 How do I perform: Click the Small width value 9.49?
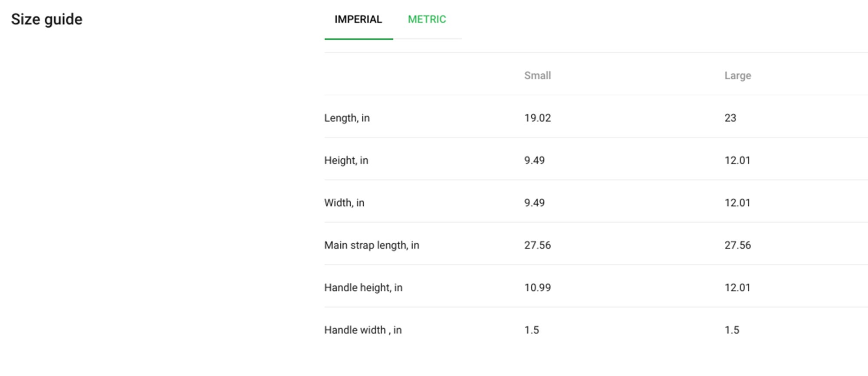534,203
